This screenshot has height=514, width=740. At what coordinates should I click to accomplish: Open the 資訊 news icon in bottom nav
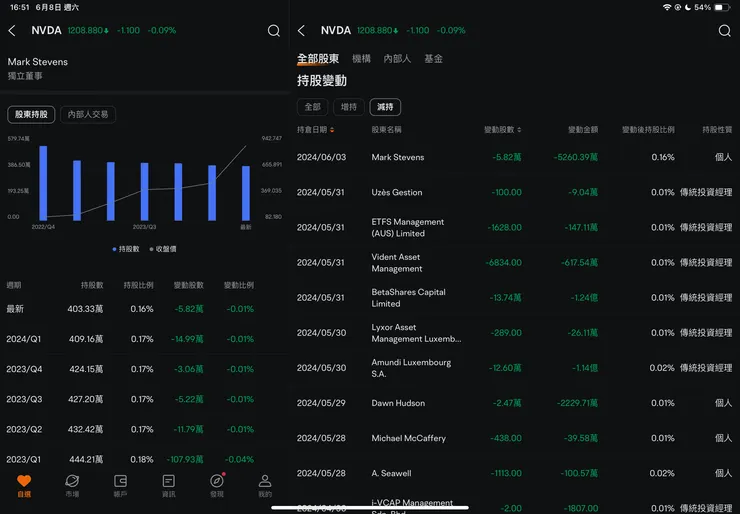pos(168,486)
